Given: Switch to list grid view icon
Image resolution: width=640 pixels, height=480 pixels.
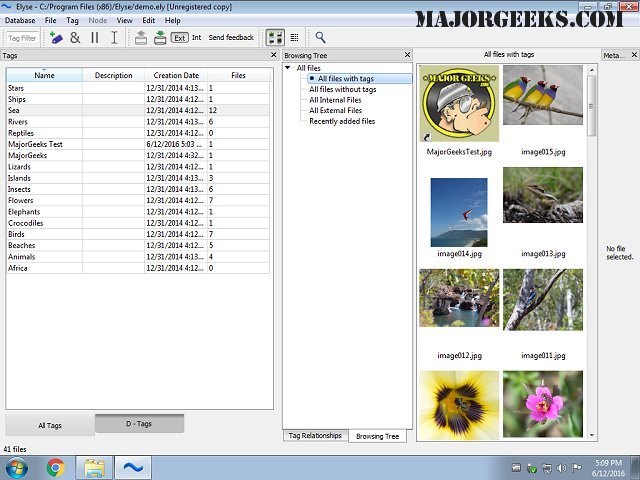Looking at the screenshot, I should tap(294, 38).
